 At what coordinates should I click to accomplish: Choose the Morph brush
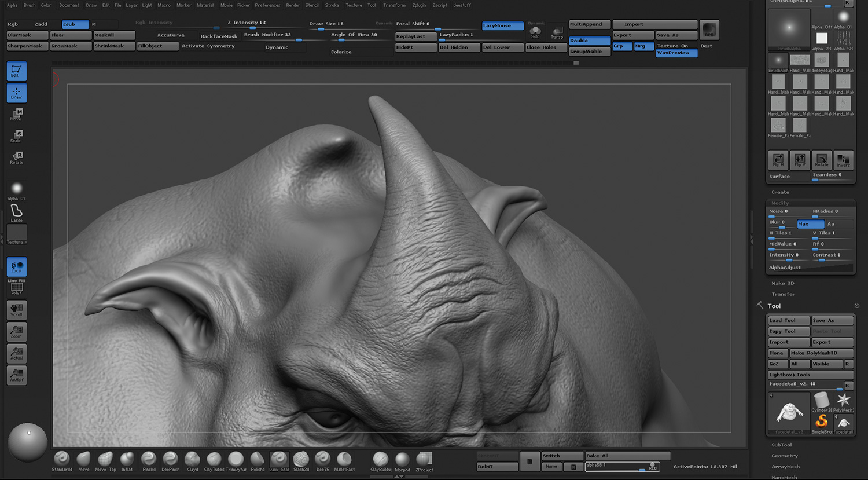click(402, 461)
